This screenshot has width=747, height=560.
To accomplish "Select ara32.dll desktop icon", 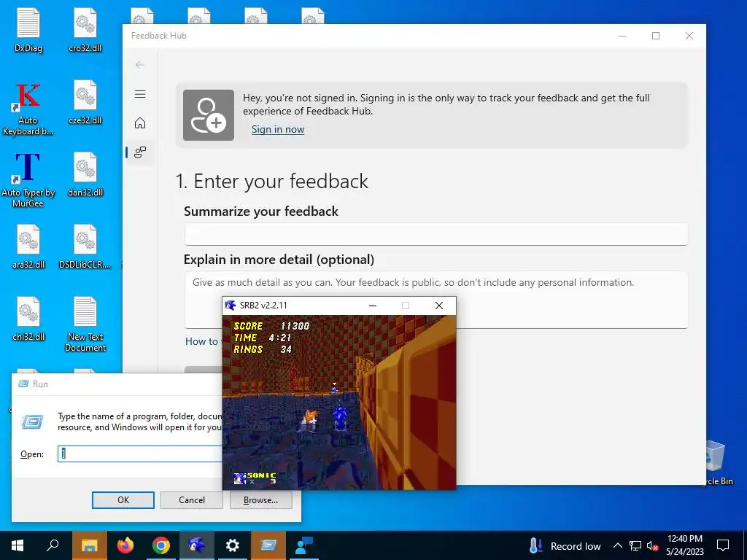I will coord(28,246).
